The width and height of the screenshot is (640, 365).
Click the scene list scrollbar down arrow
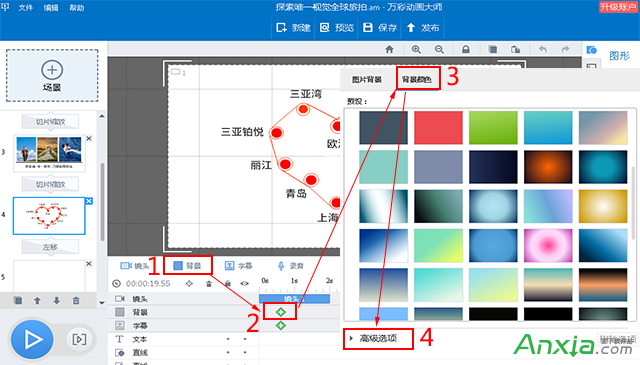click(102, 303)
